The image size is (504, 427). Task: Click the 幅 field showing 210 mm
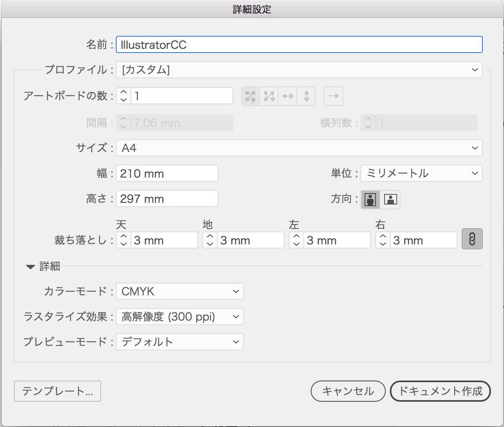(x=167, y=173)
